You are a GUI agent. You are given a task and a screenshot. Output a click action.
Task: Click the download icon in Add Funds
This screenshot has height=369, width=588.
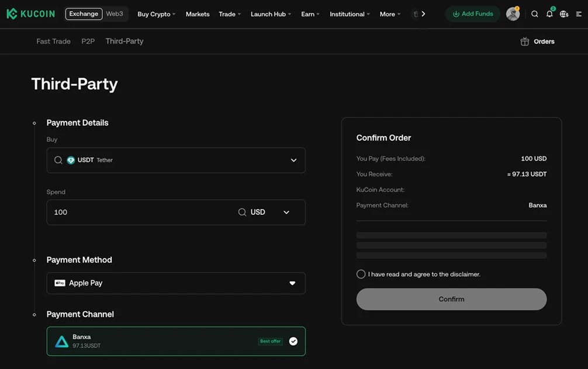pos(456,14)
